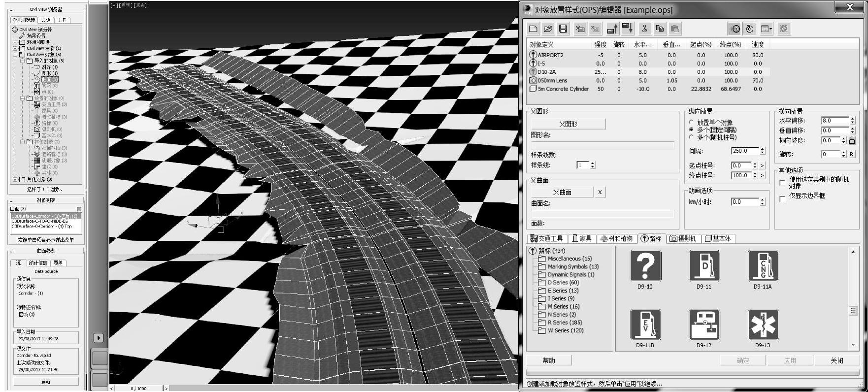Choose multiple objects at fixed spacing option
Screen dimensions: 868x392
(x=691, y=130)
